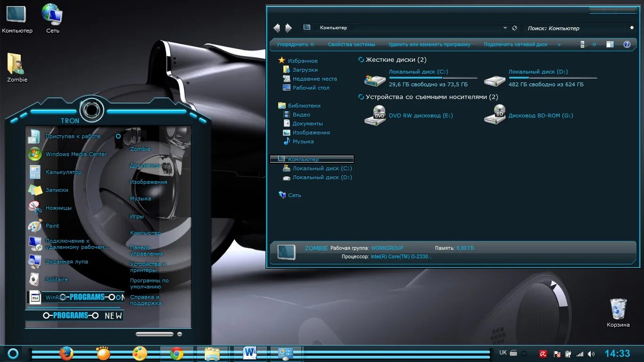The height and width of the screenshot is (362, 644).
Task: Open Устройства и принтеры in Start menu
Action: 148,267
